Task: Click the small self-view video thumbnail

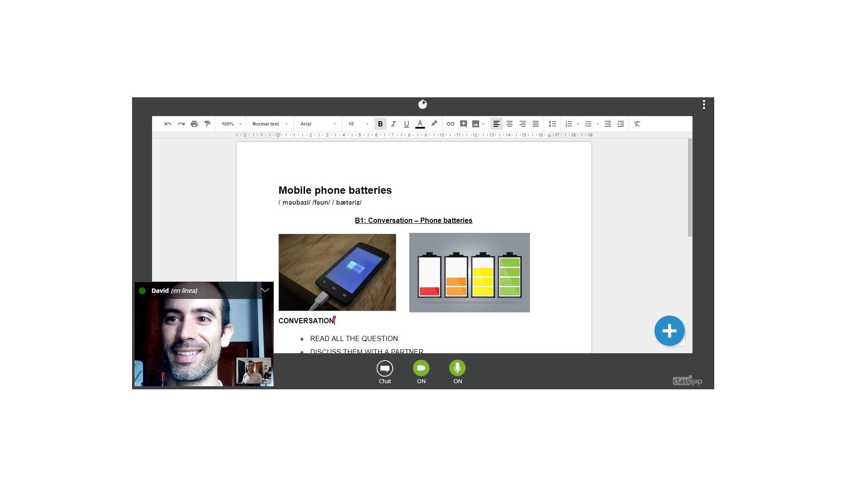Action: [254, 371]
